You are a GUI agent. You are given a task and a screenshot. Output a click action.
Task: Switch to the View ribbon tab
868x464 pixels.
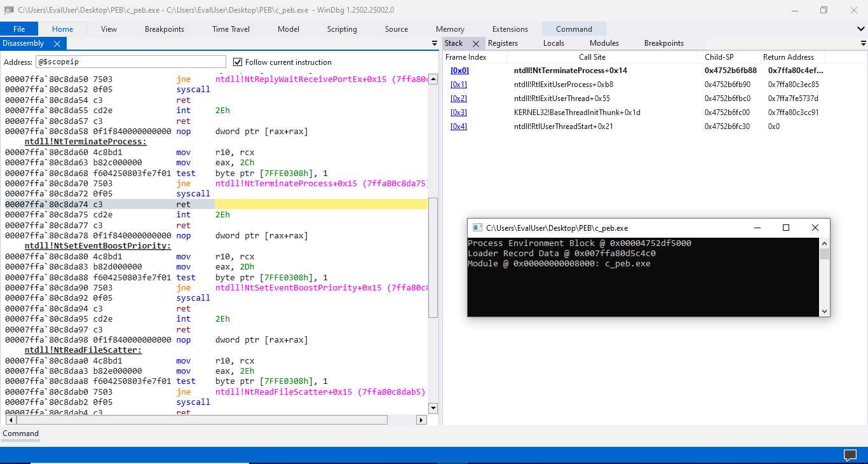coord(109,29)
